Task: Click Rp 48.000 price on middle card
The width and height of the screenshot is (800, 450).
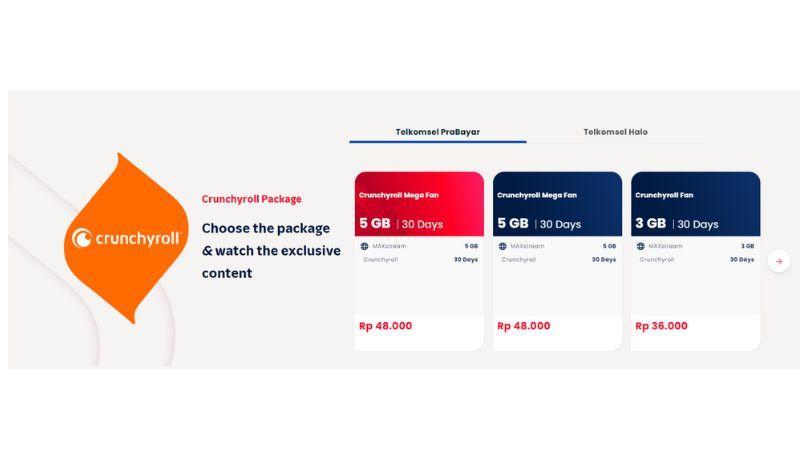Action: tap(523, 326)
